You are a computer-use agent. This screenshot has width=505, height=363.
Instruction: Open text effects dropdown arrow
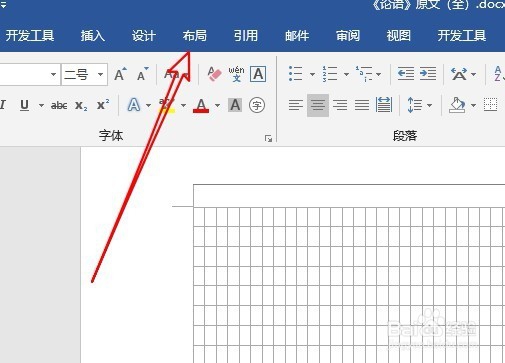[x=148, y=105]
